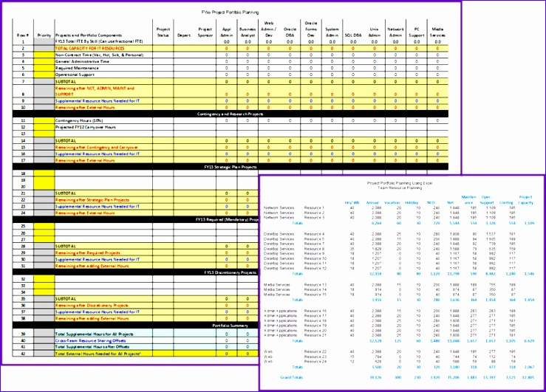Select the "FY13 Discretionary Projects" section band
Image resolution: width=546 pixels, height=392 pixels.
pos(231,272)
